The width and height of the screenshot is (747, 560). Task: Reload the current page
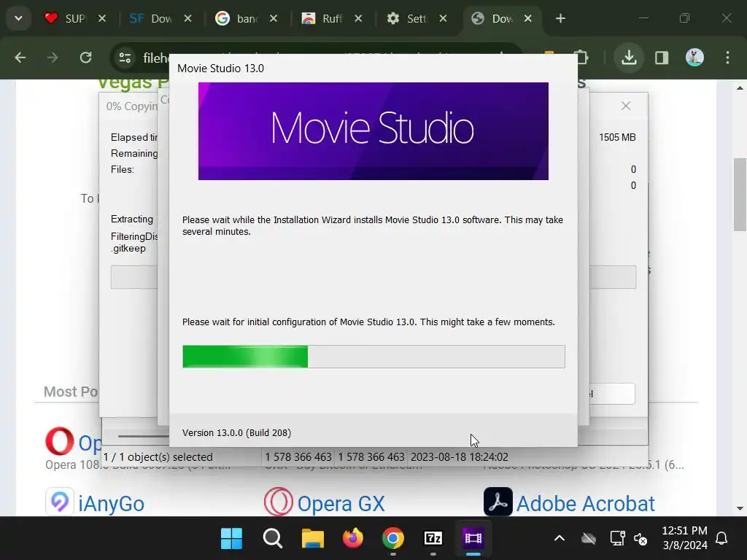tap(86, 58)
